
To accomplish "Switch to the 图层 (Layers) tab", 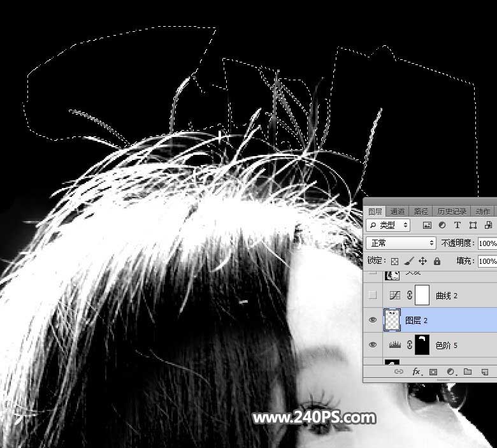I will click(375, 212).
